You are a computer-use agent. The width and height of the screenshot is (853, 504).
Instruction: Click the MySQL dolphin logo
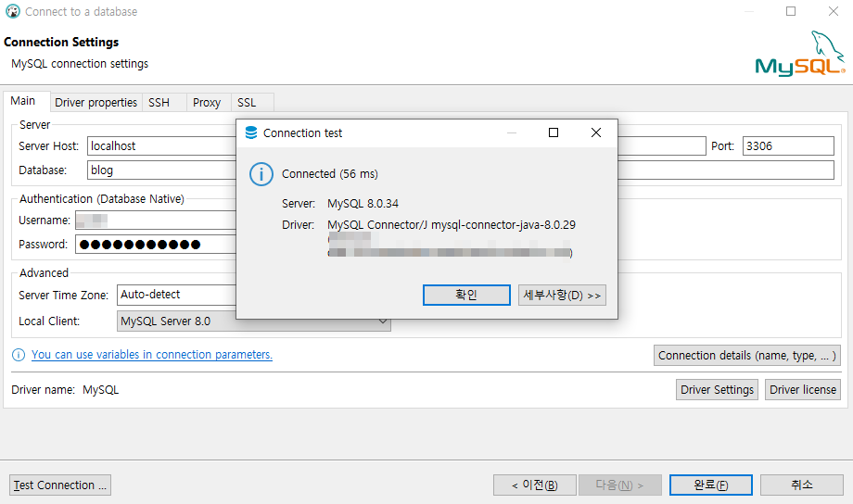point(799,54)
